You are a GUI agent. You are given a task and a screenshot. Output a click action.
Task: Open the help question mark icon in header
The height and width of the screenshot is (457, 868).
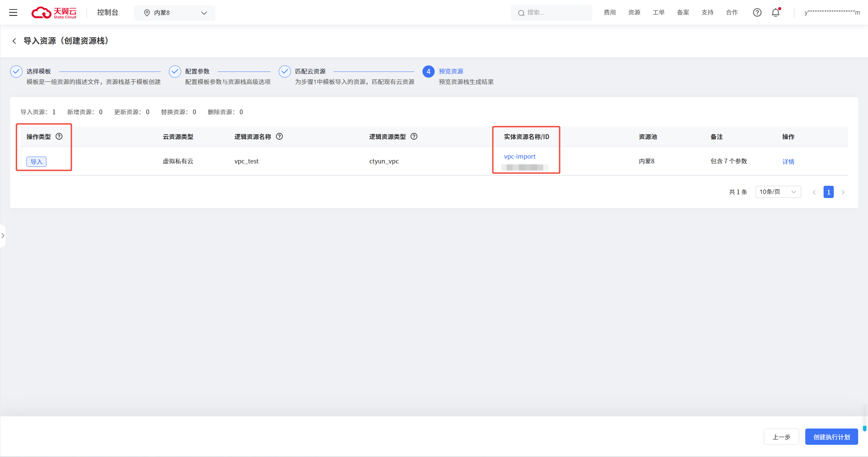tap(757, 13)
